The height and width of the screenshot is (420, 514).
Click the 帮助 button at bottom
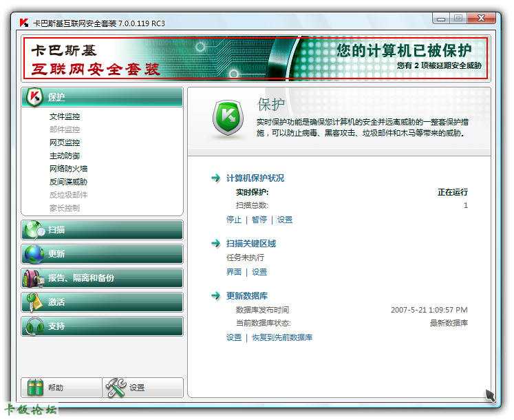[61, 388]
